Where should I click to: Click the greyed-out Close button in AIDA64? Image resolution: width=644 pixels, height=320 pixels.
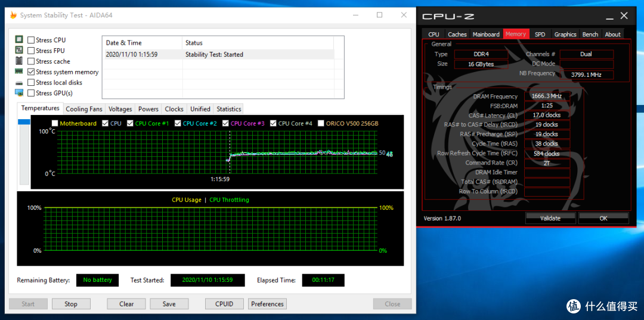(392, 304)
